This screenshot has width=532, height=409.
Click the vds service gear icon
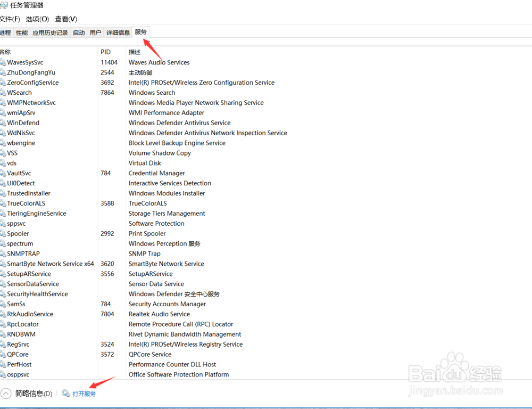click(x=3, y=163)
